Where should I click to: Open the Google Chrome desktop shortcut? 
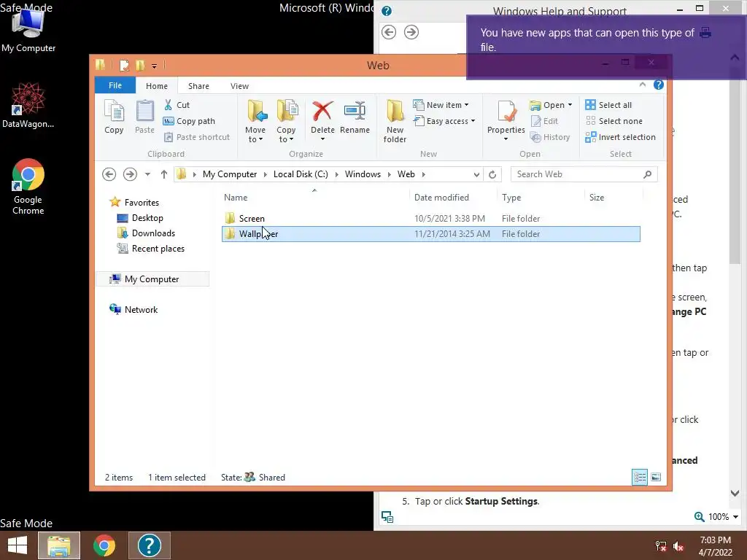pyautogui.click(x=28, y=187)
